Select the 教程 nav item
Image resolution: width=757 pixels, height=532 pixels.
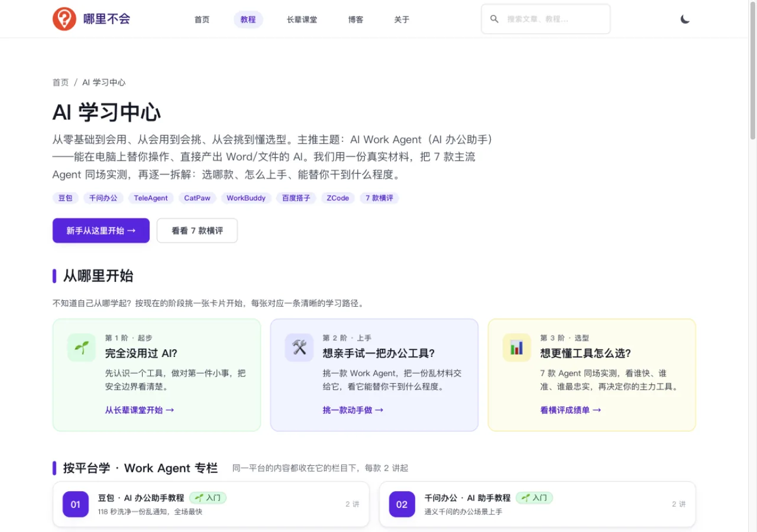[x=248, y=20]
